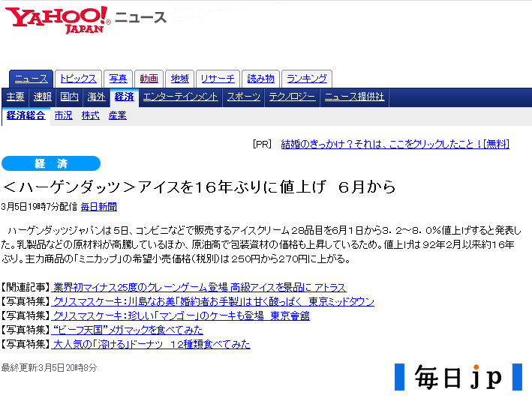
Task: Select the 市況 subcategory
Action: (x=64, y=115)
